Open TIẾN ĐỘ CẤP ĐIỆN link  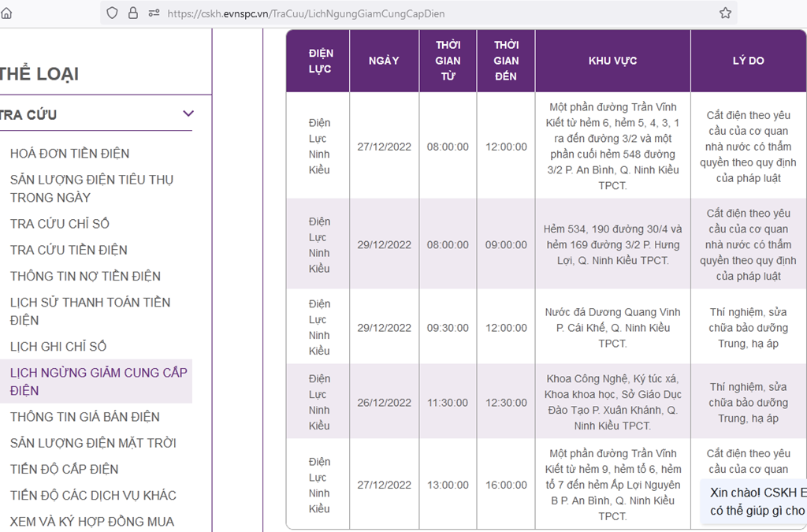64,469
